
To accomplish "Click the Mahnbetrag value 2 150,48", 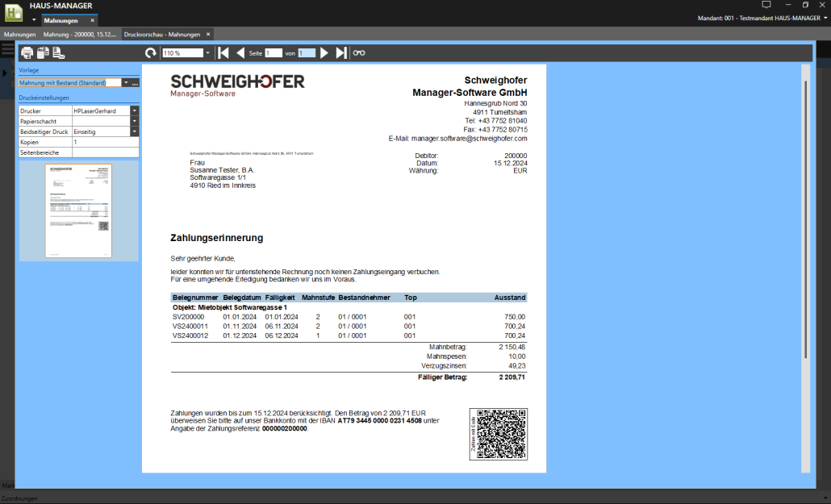I will (x=512, y=347).
